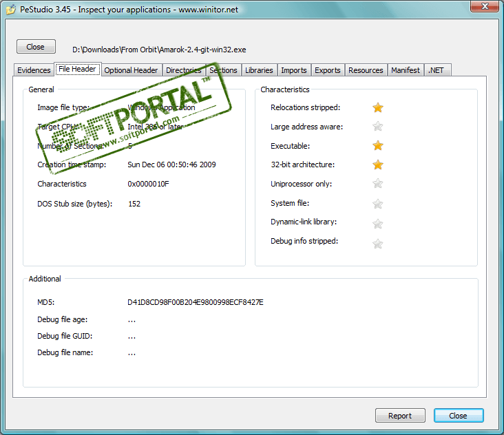
Task: Select the File Header tab
Action: (78, 69)
